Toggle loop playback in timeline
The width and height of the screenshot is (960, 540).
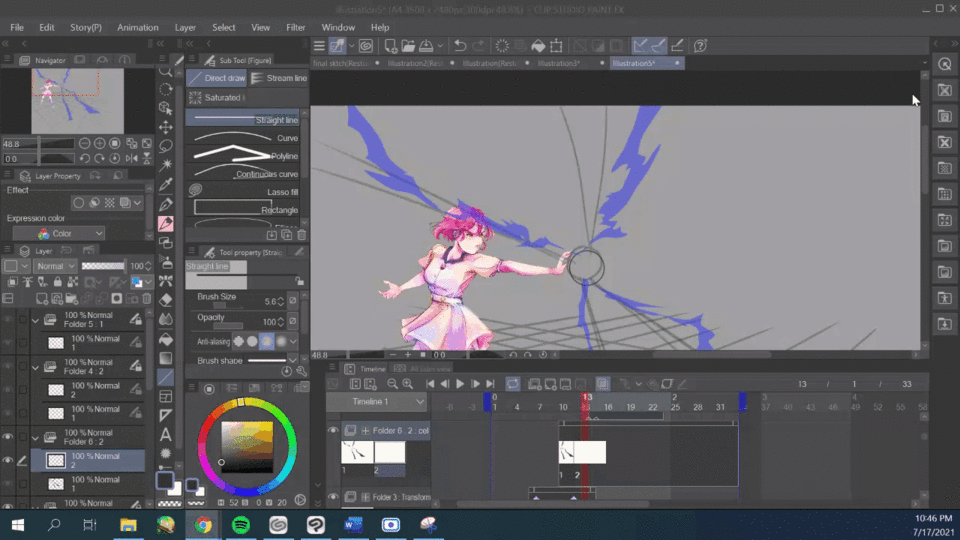[x=512, y=384]
